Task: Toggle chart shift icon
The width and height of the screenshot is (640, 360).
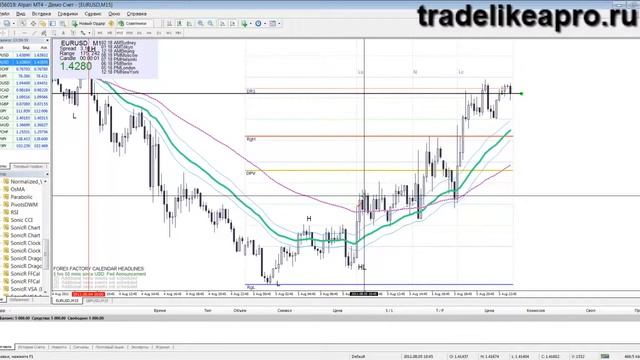Action: coord(233,24)
